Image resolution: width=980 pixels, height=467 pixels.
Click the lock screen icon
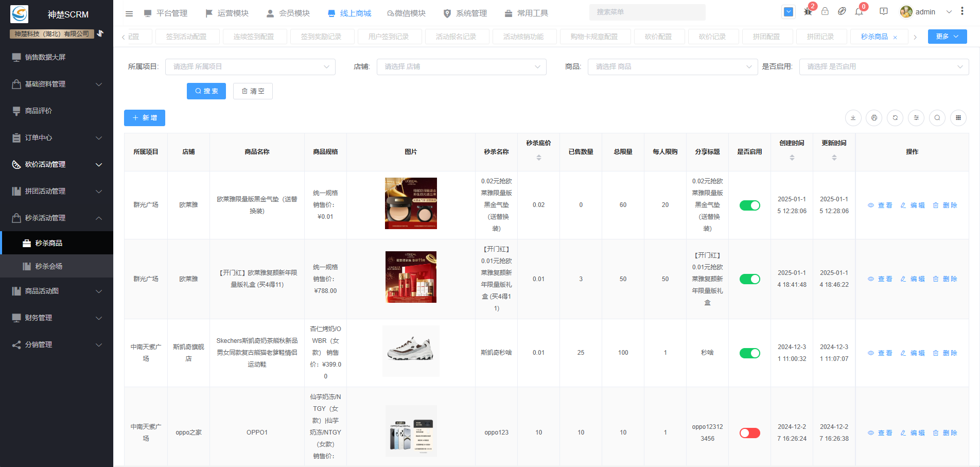(825, 11)
